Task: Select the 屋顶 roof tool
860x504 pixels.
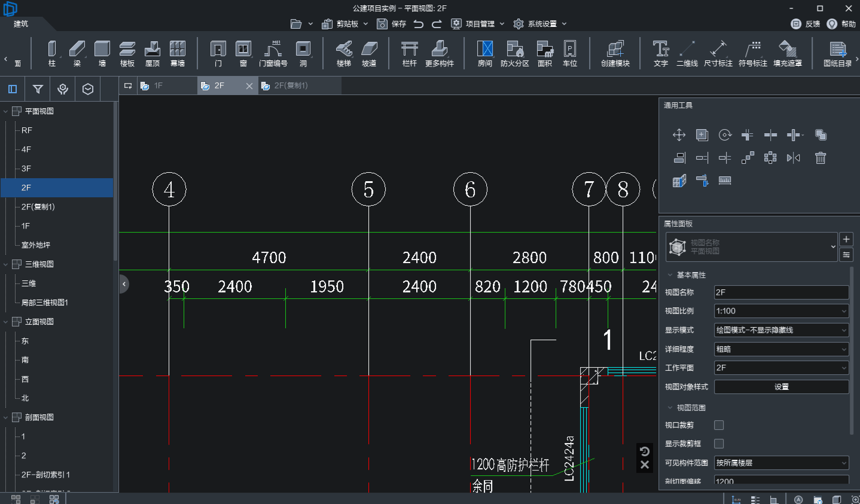Action: pos(153,54)
